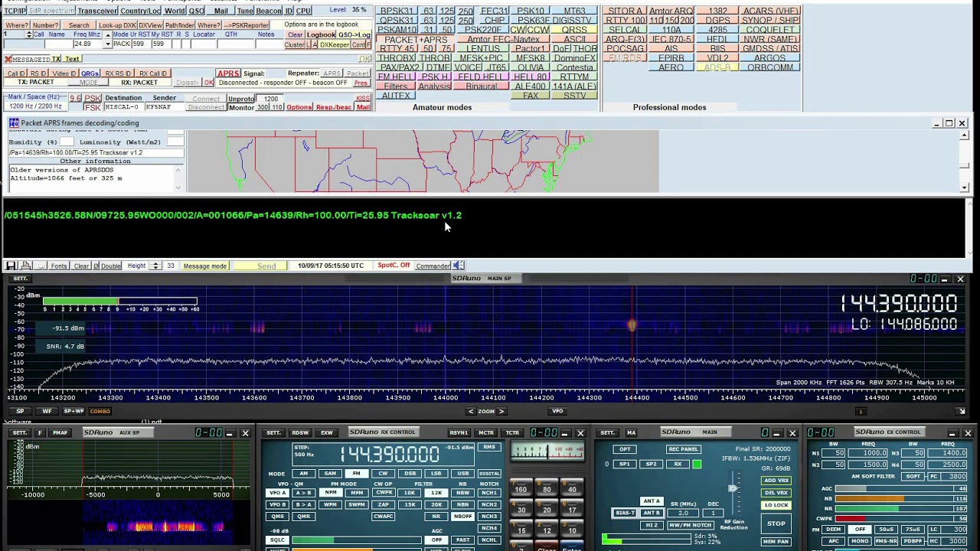Open the Beacon tab
Image resolution: width=980 pixels, height=551 pixels.
click(269, 11)
